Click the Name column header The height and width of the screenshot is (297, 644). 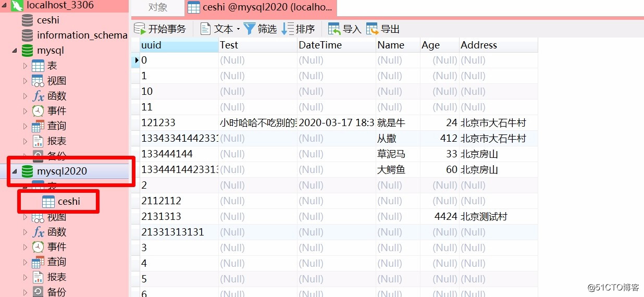[398, 45]
